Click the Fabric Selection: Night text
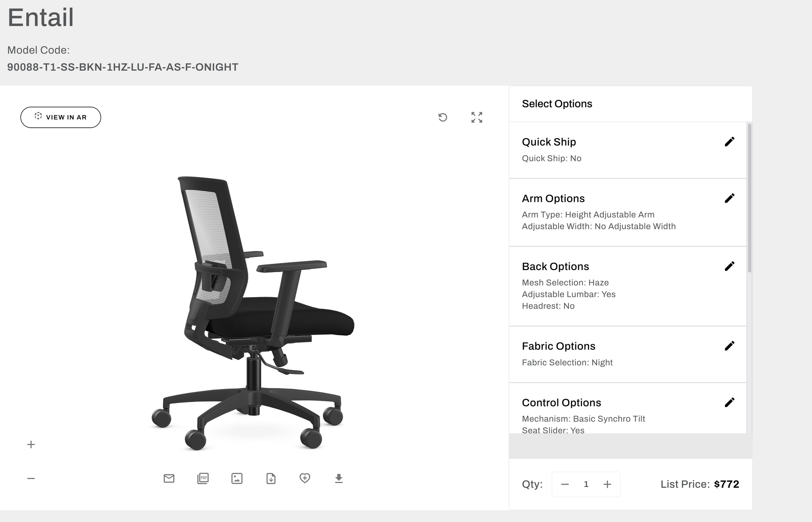 [x=567, y=363]
